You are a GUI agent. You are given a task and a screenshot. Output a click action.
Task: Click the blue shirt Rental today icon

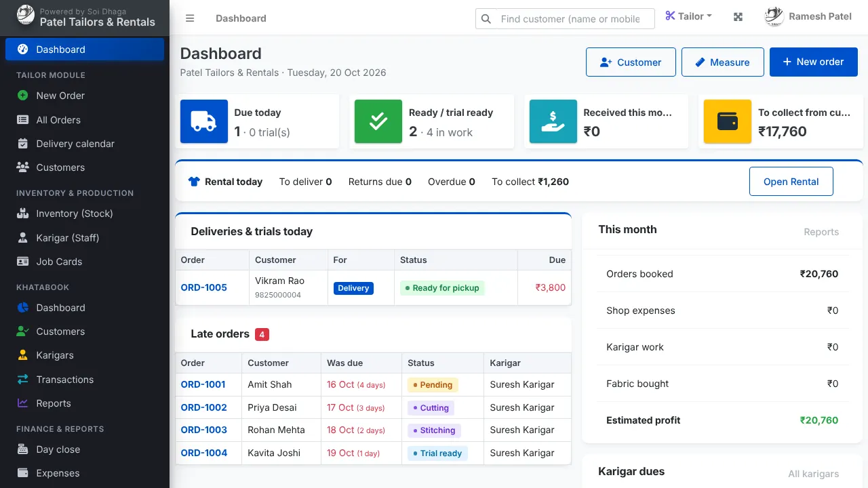click(x=194, y=182)
